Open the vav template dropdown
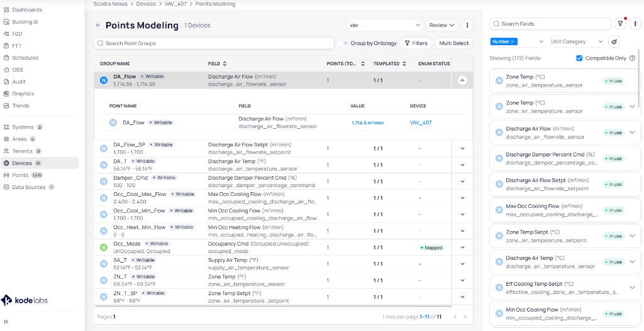Image resolution: width=644 pixels, height=331 pixels. (384, 25)
